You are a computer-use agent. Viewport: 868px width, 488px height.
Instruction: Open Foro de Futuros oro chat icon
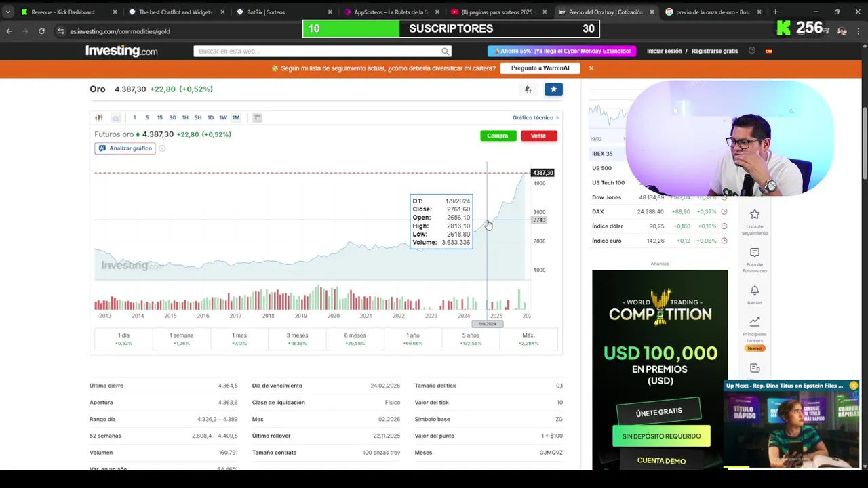point(755,253)
